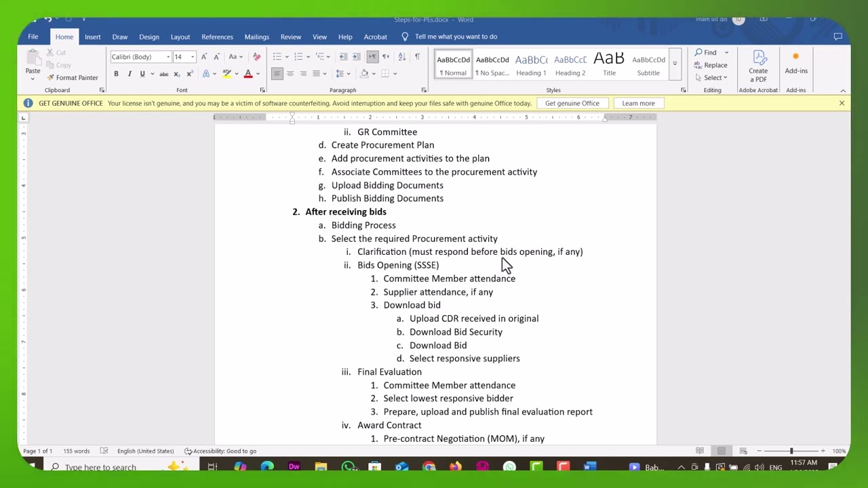This screenshot has height=488, width=868.
Task: Toggle italic formatting
Action: tap(129, 73)
